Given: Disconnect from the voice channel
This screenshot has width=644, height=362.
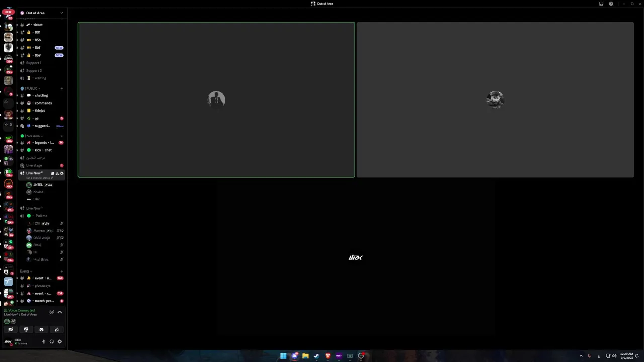Looking at the screenshot, I should point(60,312).
